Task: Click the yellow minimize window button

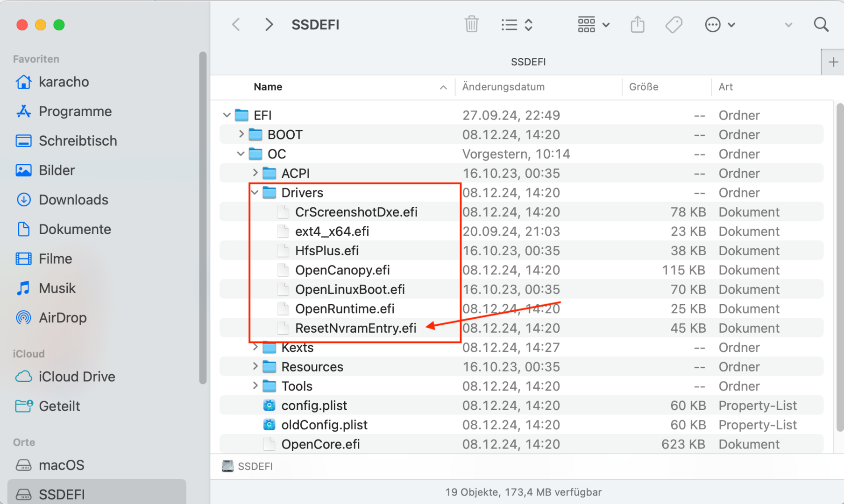Action: [x=41, y=25]
